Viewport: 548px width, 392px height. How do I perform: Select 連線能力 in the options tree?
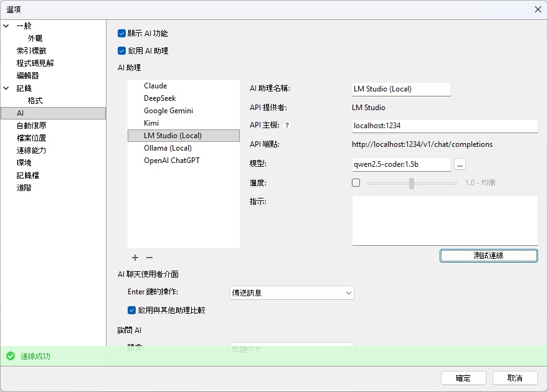coord(32,151)
